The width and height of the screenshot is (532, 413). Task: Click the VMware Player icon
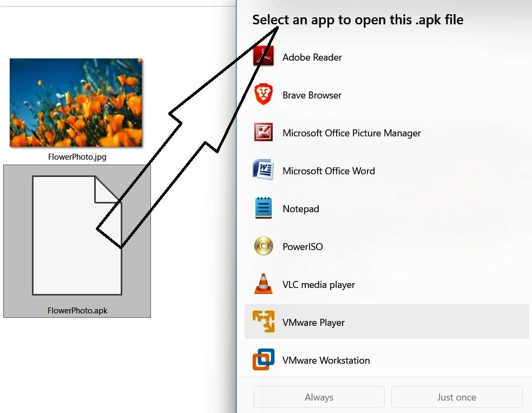point(263,322)
